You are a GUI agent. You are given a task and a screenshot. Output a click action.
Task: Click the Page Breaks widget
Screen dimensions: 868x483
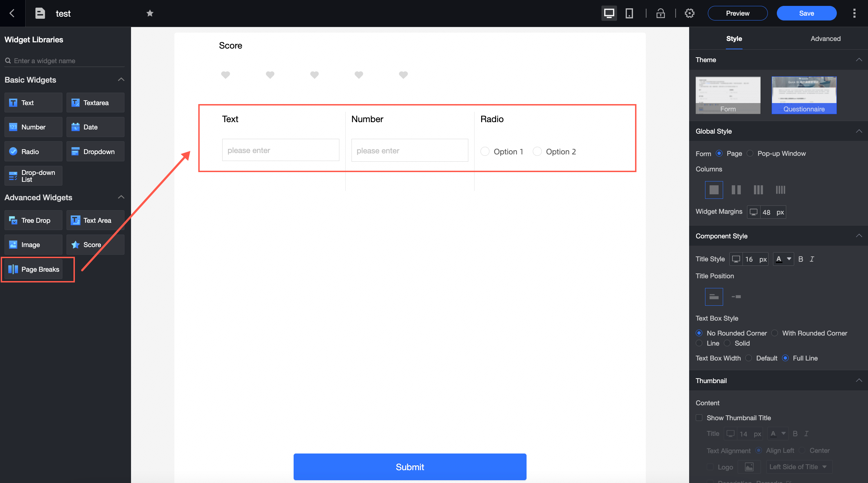coord(34,269)
